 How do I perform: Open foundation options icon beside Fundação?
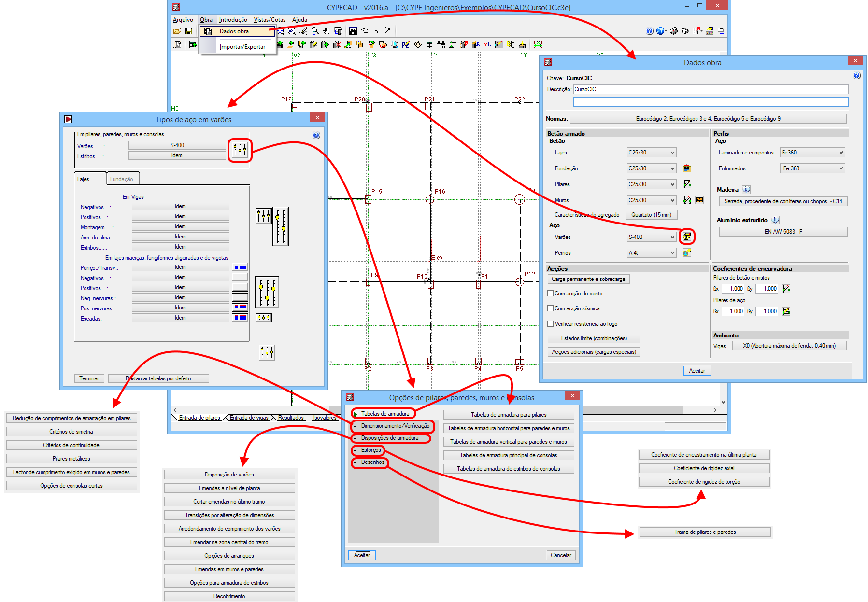pyautogui.click(x=687, y=168)
